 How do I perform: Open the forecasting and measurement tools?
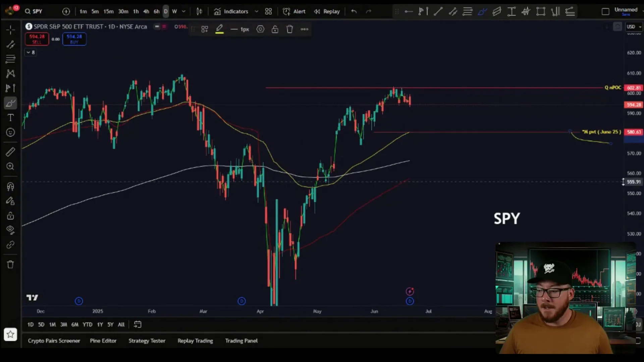click(x=10, y=88)
